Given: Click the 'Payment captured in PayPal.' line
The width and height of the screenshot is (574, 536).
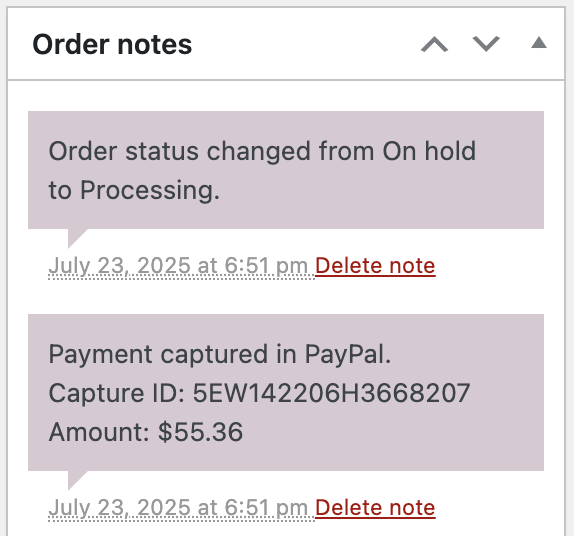Looking at the screenshot, I should 220,354.
